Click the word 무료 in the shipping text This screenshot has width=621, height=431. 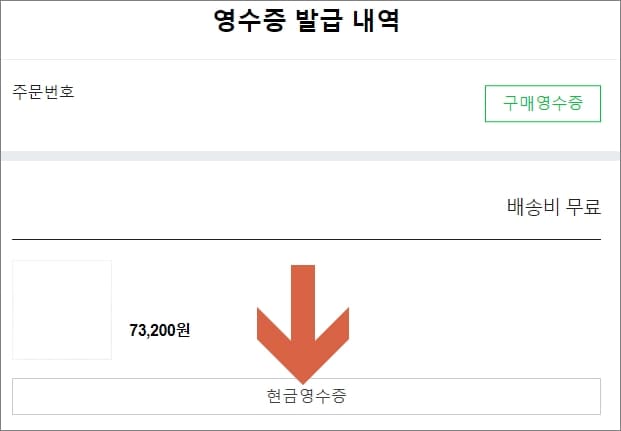coord(583,207)
